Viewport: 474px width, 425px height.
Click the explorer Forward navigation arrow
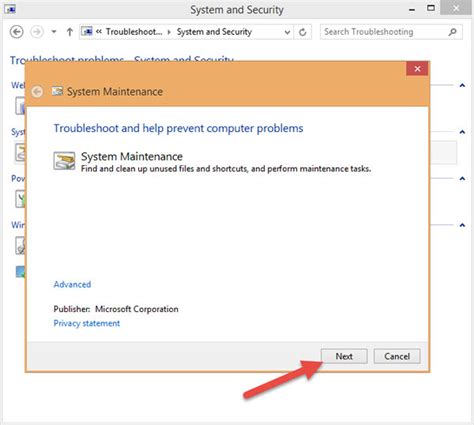(x=37, y=32)
